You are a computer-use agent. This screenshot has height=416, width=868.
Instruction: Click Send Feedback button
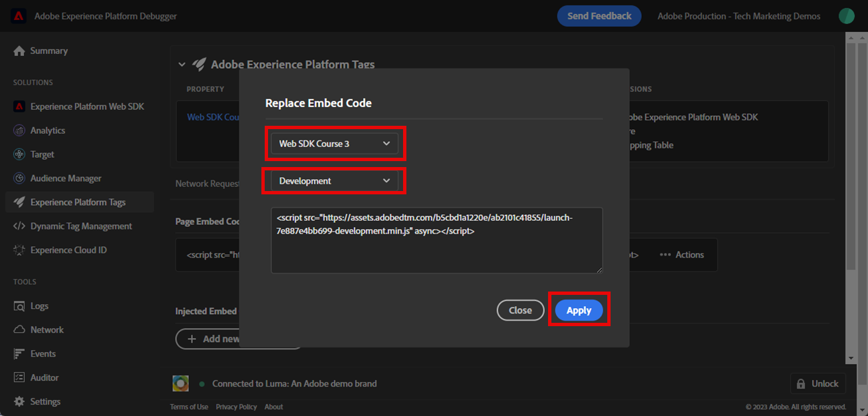coord(599,16)
